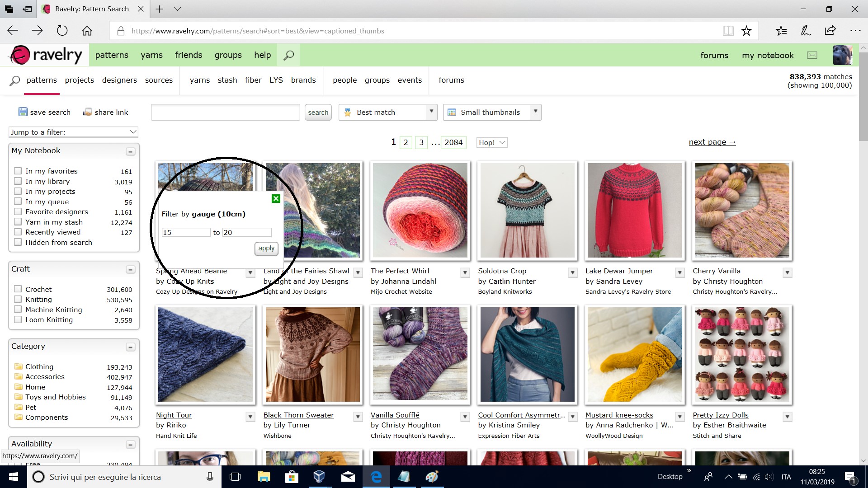The height and width of the screenshot is (488, 868).
Task: Check Yarn in my stash
Action: tap(18, 221)
